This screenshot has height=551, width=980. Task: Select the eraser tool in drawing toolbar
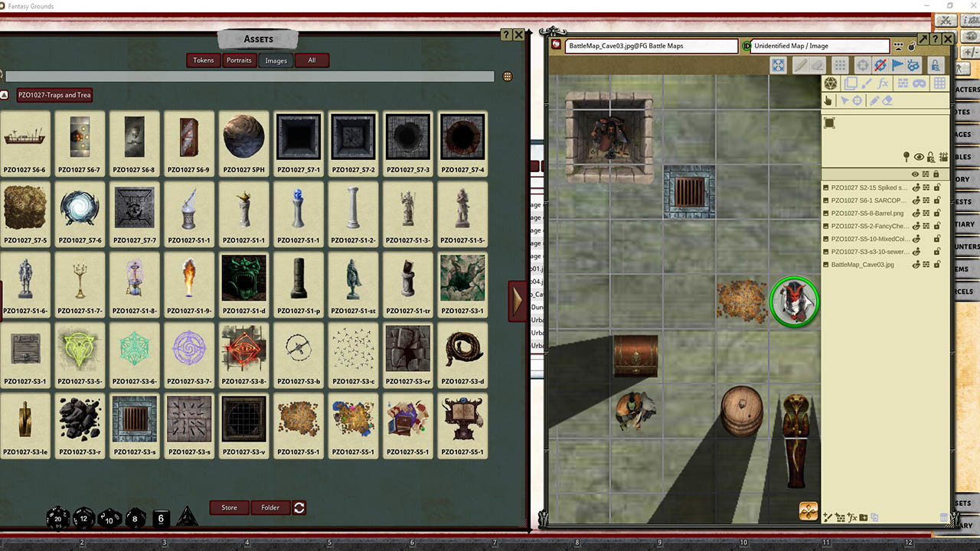887,101
